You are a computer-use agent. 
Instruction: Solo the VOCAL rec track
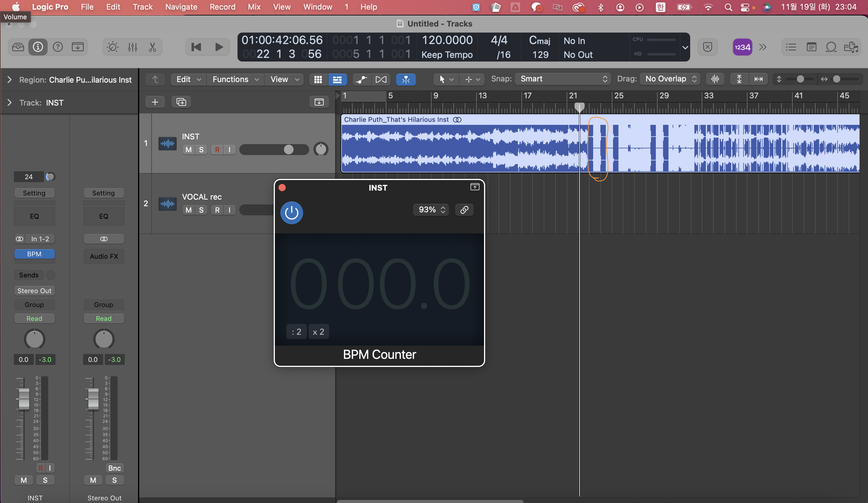201,210
